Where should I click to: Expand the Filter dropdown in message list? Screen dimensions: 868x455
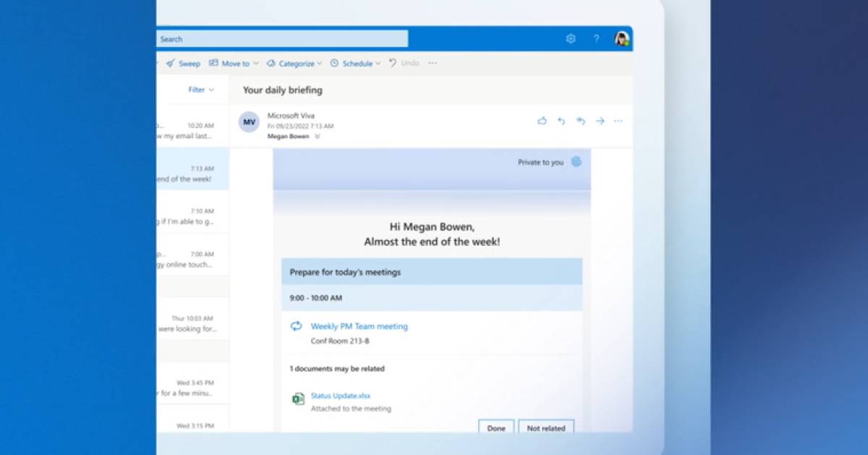tap(201, 90)
